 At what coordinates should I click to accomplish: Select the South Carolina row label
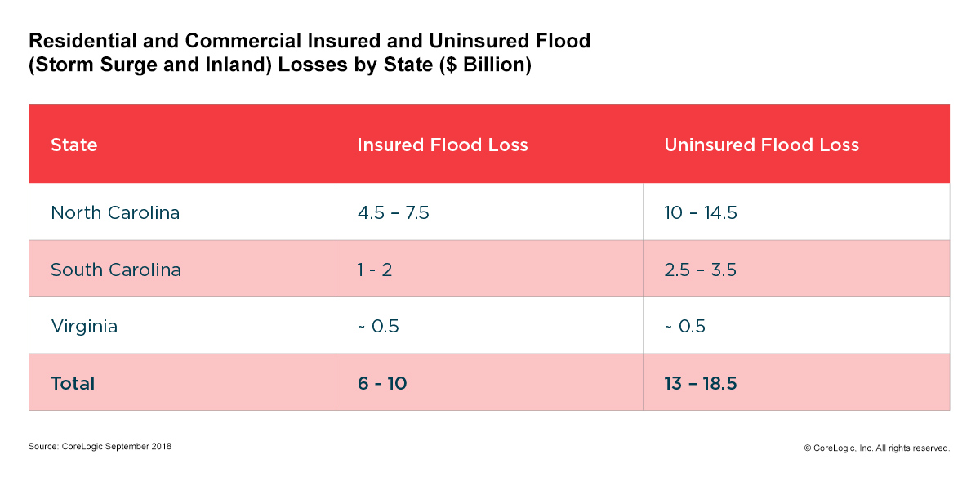[116, 270]
